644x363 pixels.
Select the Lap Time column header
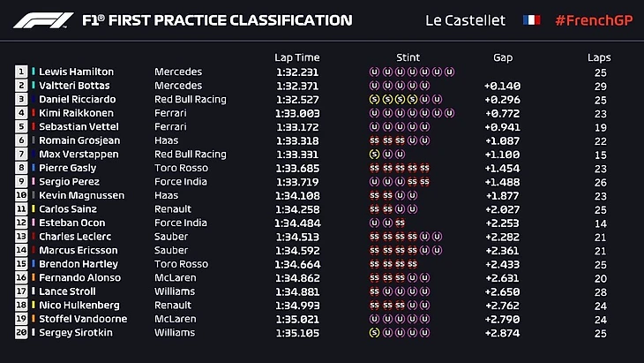pos(296,57)
